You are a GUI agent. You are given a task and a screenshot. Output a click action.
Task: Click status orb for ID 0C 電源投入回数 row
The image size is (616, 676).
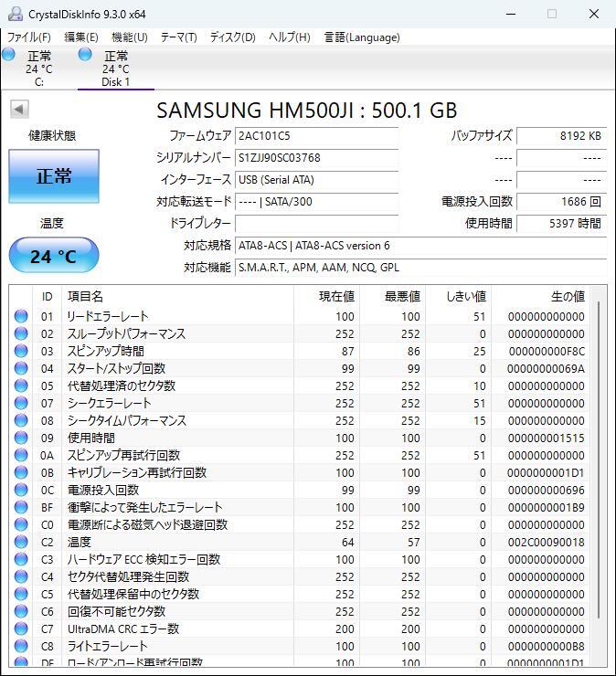coord(21,490)
